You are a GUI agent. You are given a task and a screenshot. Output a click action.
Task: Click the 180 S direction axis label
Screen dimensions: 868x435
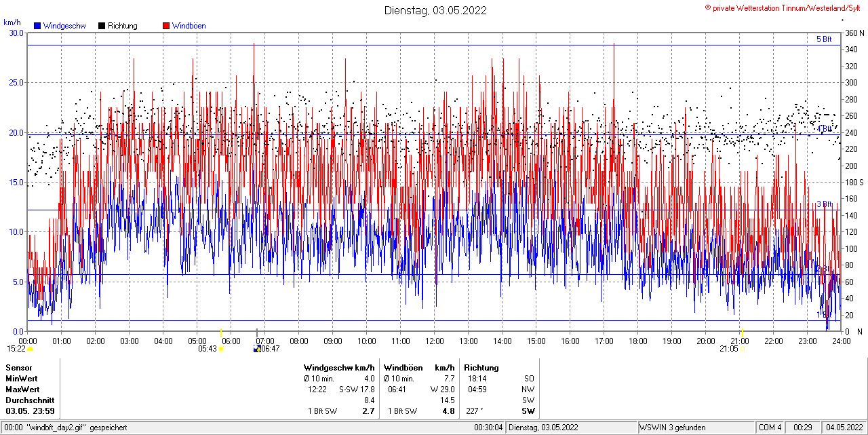pos(854,182)
